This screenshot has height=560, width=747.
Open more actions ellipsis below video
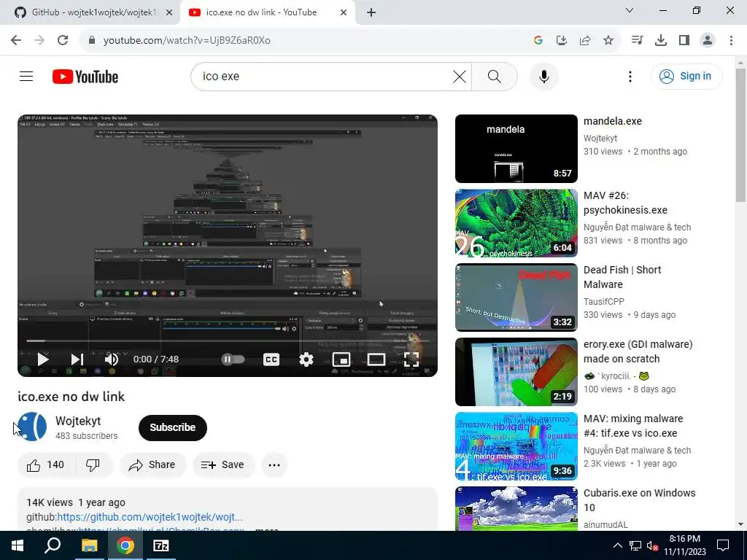pos(274,464)
